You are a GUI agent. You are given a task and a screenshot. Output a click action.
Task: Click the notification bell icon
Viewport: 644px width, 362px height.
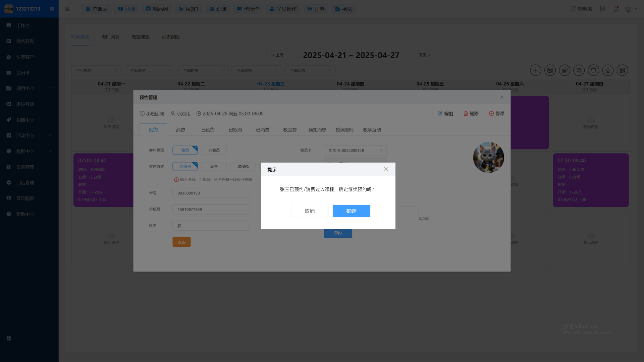point(615,9)
